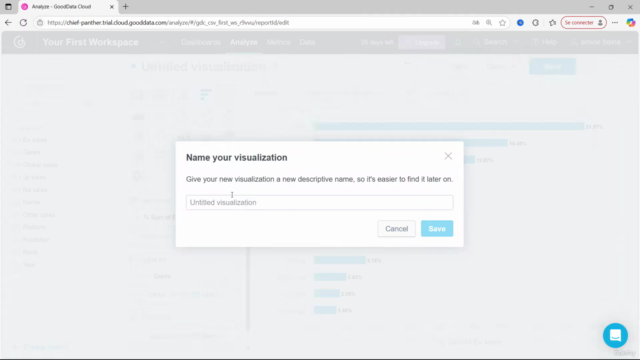
Task: Save the visualization name in dialog
Action: [437, 229]
